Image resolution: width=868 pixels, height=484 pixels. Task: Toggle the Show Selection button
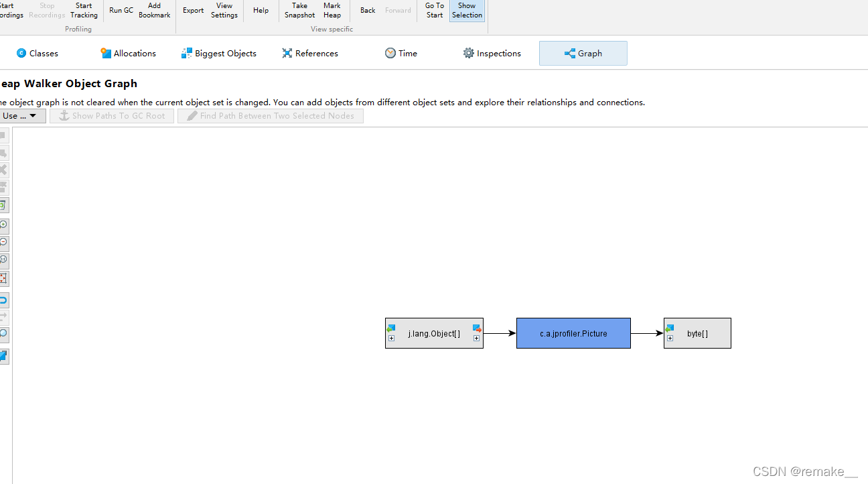467,10
